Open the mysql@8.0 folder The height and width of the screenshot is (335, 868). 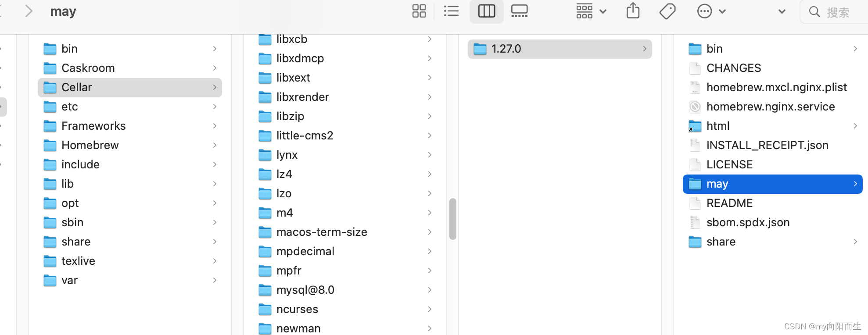pos(305,289)
